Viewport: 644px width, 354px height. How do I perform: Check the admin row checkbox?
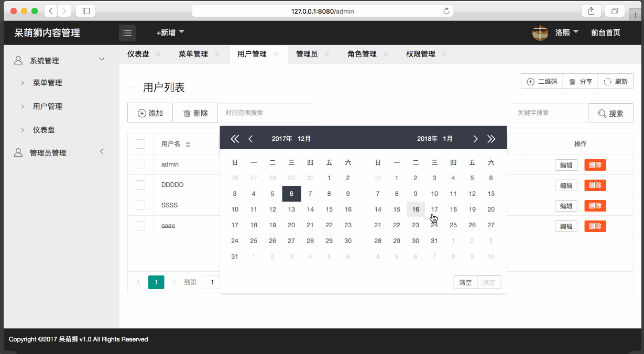coord(140,164)
